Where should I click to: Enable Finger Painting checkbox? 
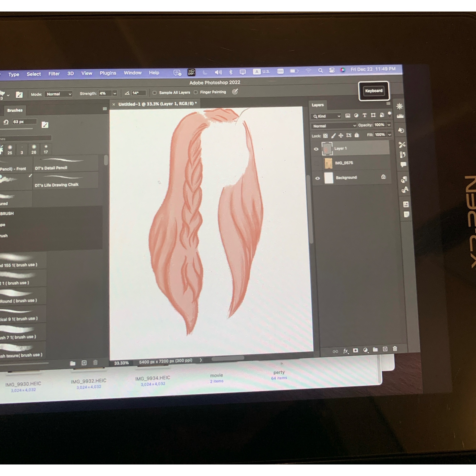point(196,92)
